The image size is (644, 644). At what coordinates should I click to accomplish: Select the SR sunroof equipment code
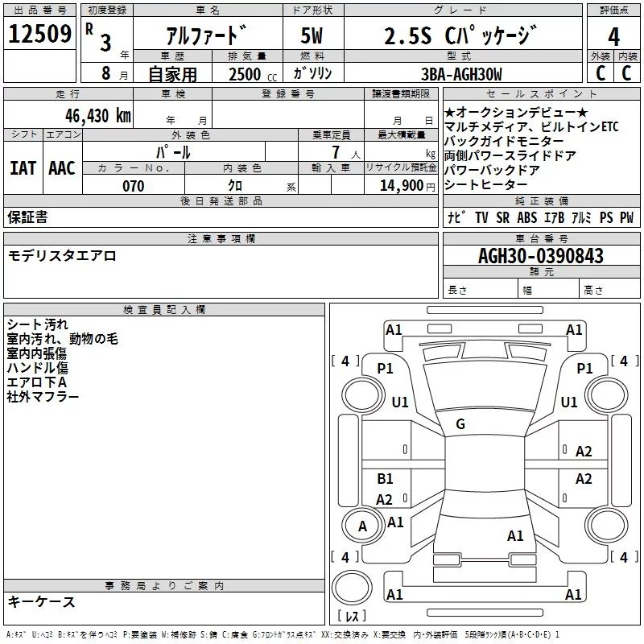click(x=504, y=217)
